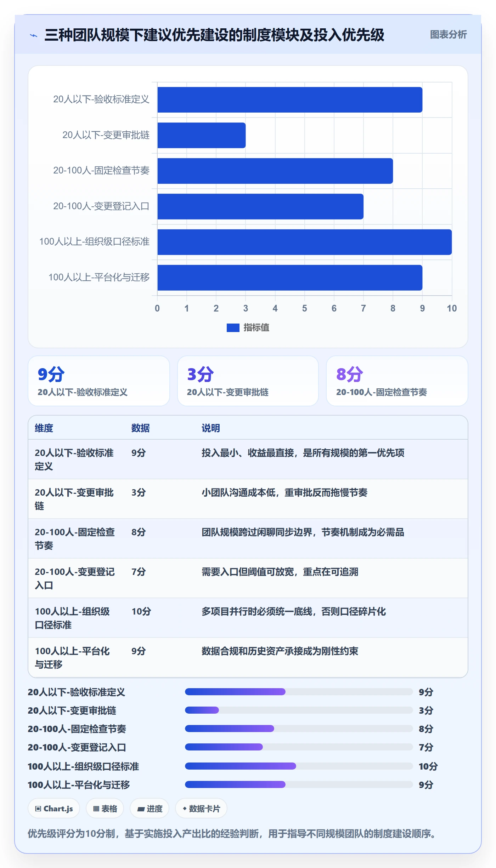Click progress bar for 100人以上-组织级口径标准

tap(299, 766)
